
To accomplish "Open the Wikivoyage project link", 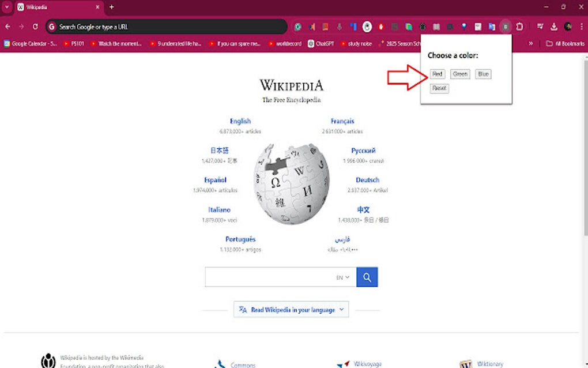I will pyautogui.click(x=368, y=364).
